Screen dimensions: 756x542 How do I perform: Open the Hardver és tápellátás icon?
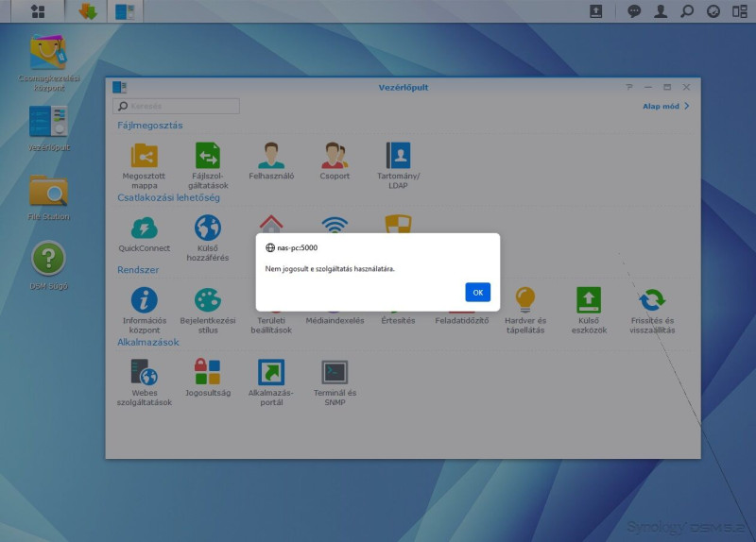(x=525, y=299)
